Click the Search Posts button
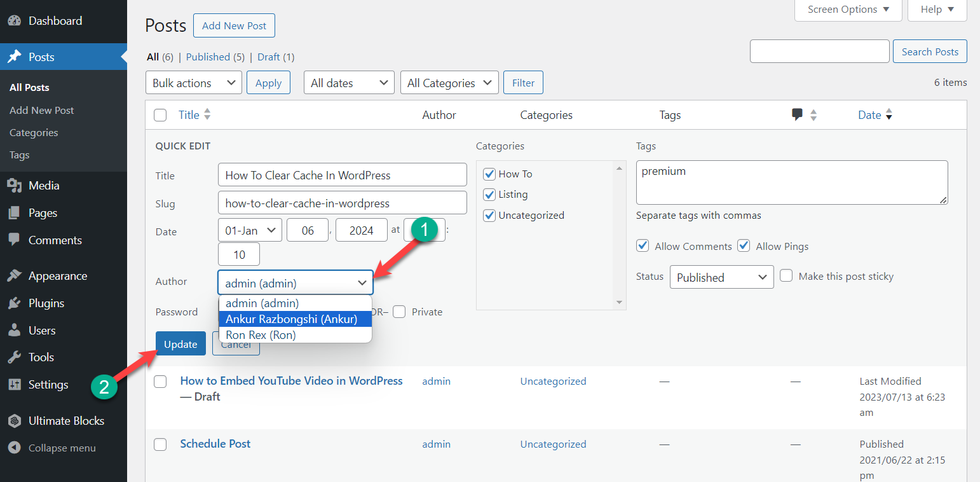This screenshot has height=482, width=980. (x=930, y=52)
